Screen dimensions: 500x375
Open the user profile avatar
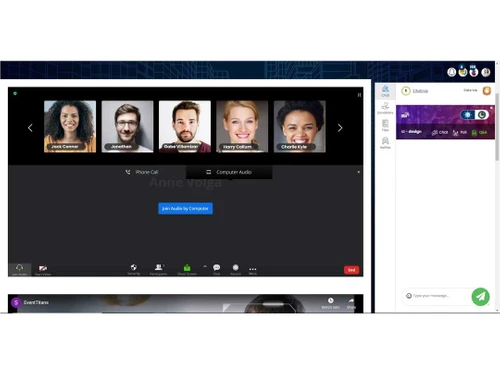coord(486,72)
